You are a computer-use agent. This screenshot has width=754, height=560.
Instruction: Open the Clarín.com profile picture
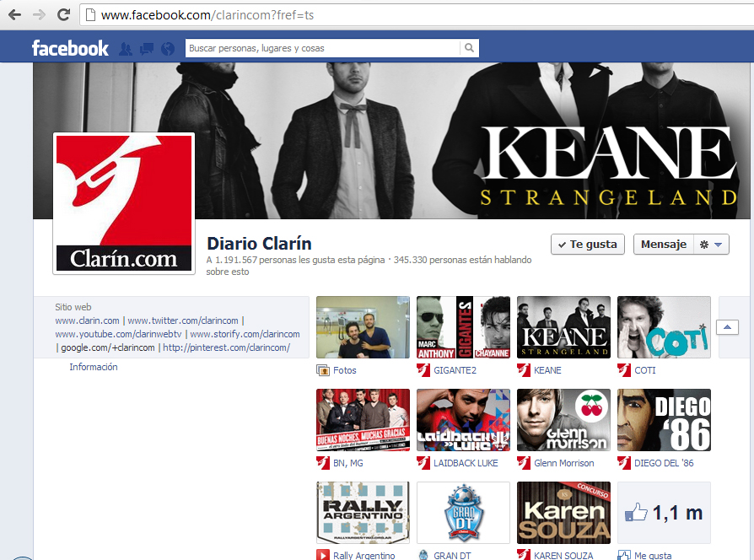point(124,203)
